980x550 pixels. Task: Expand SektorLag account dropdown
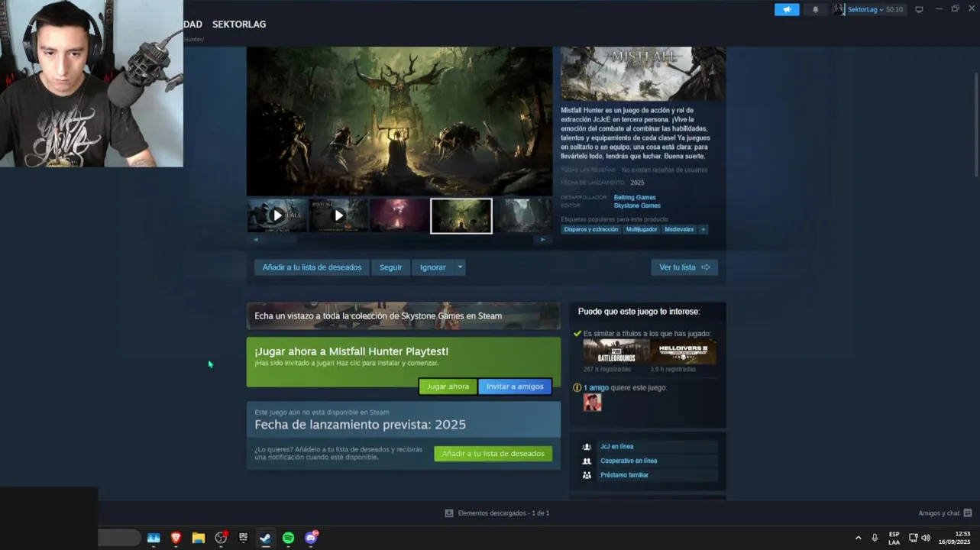pos(865,9)
